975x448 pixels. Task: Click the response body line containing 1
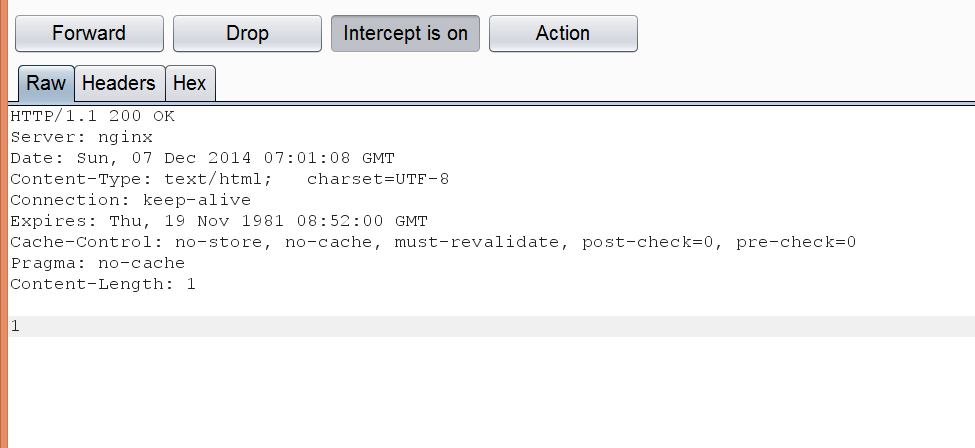tap(492, 326)
